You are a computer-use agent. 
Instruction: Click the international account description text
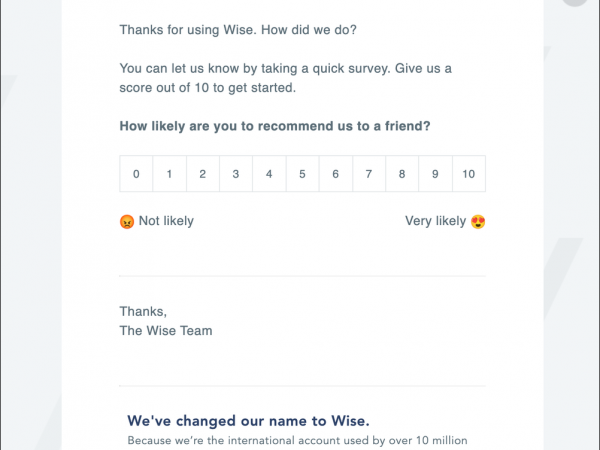[x=298, y=441]
